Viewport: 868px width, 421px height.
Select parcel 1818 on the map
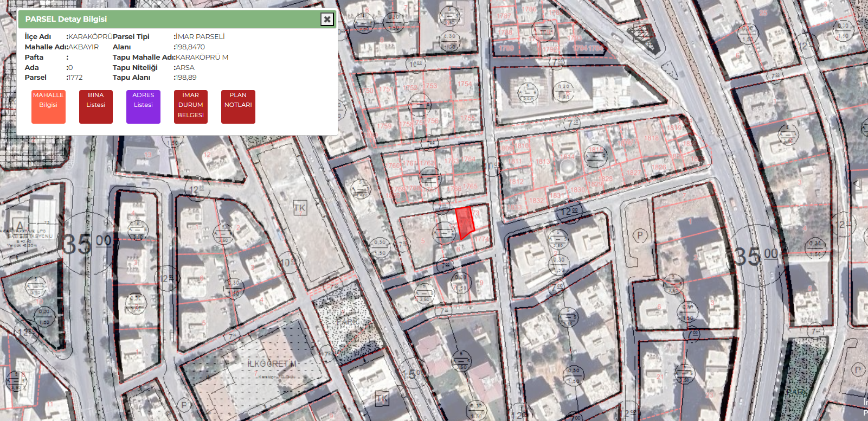point(651,138)
